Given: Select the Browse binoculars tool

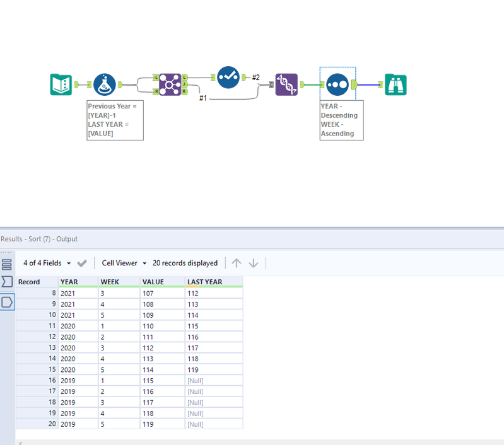Looking at the screenshot, I should click(x=396, y=84).
